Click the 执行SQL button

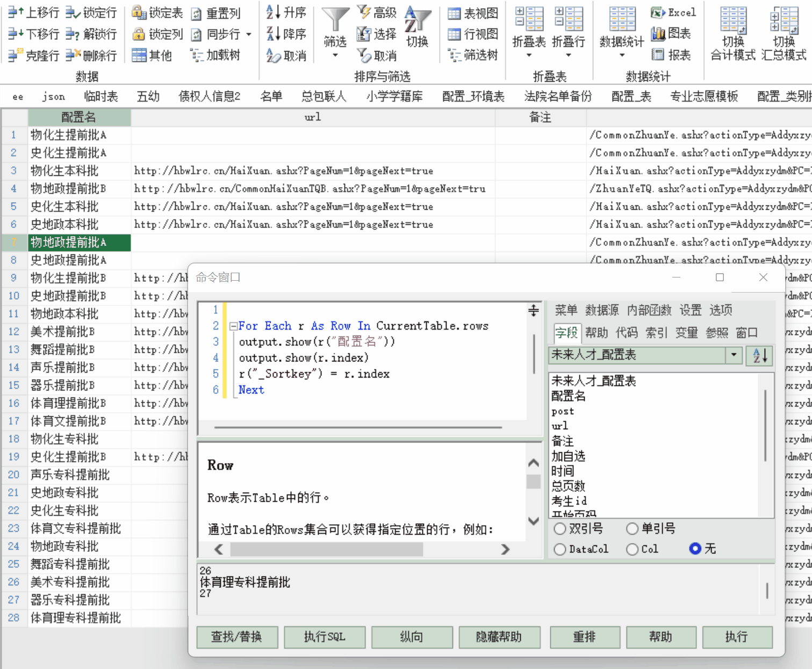[x=325, y=637]
